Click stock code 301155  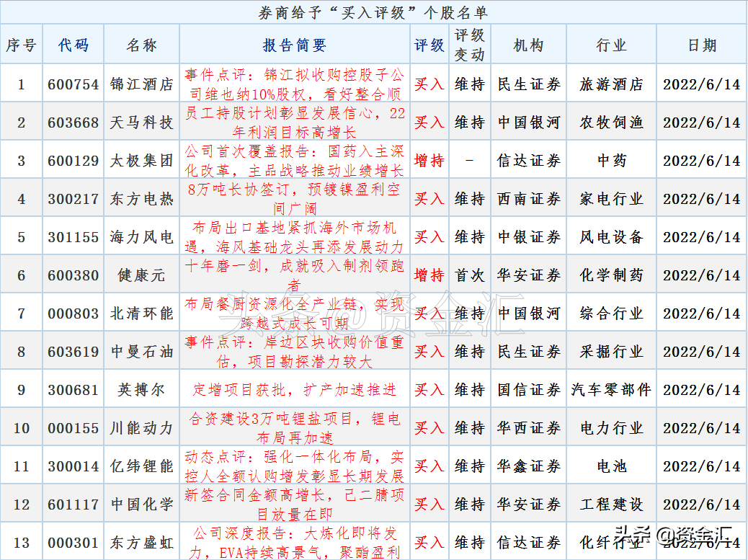point(73,237)
